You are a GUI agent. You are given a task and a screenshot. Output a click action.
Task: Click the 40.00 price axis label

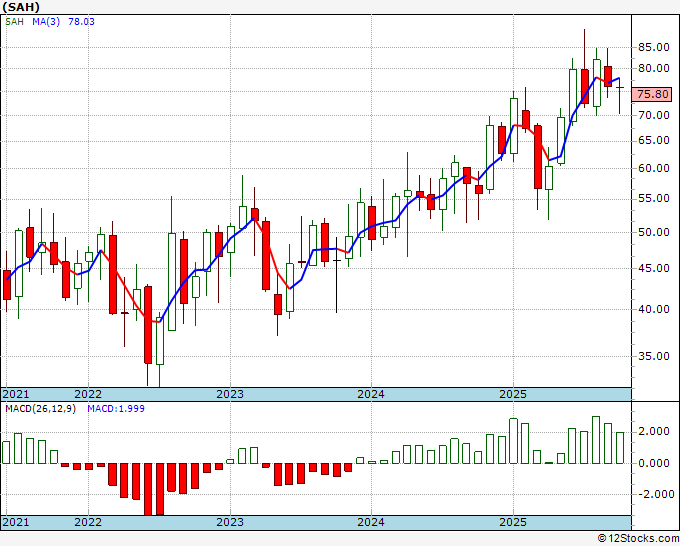(654, 309)
